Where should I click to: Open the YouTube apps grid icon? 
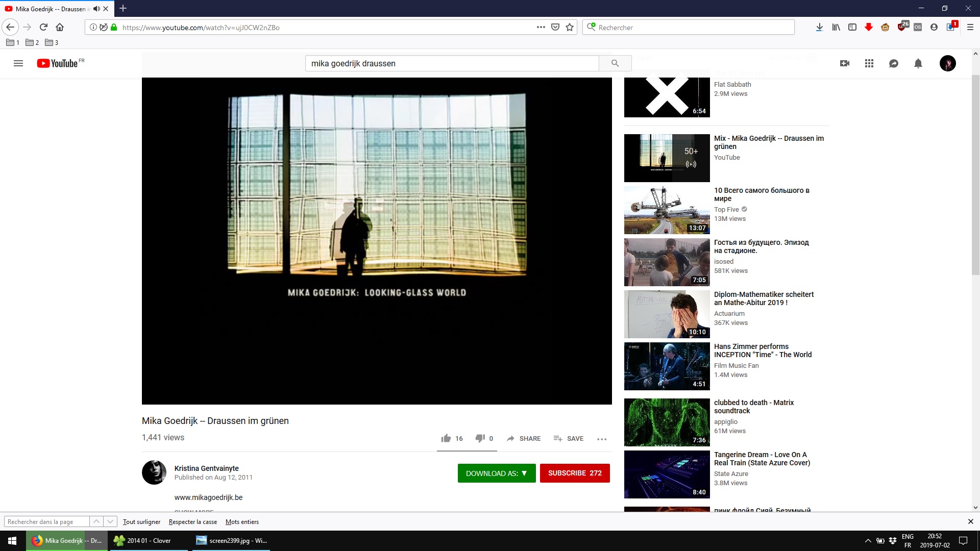coord(869,63)
